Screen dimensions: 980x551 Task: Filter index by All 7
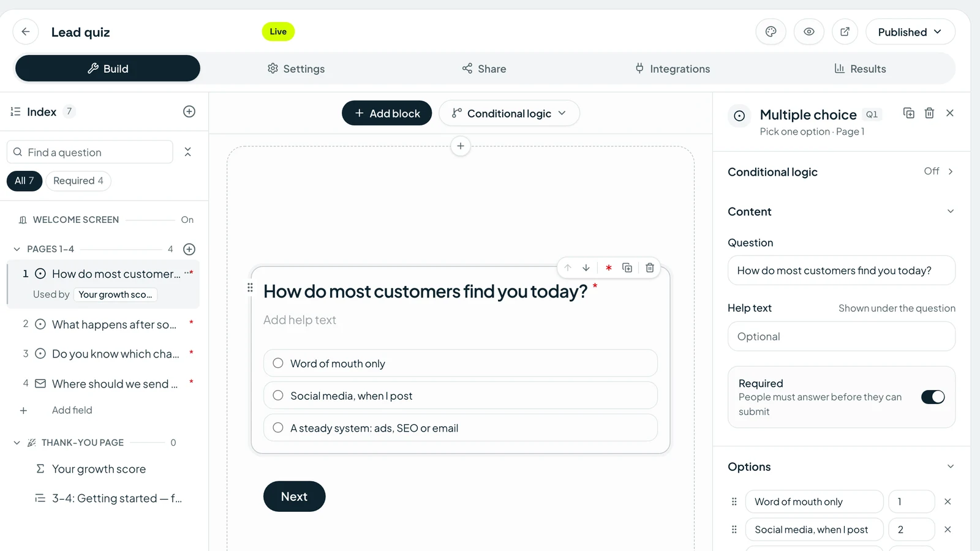(24, 181)
